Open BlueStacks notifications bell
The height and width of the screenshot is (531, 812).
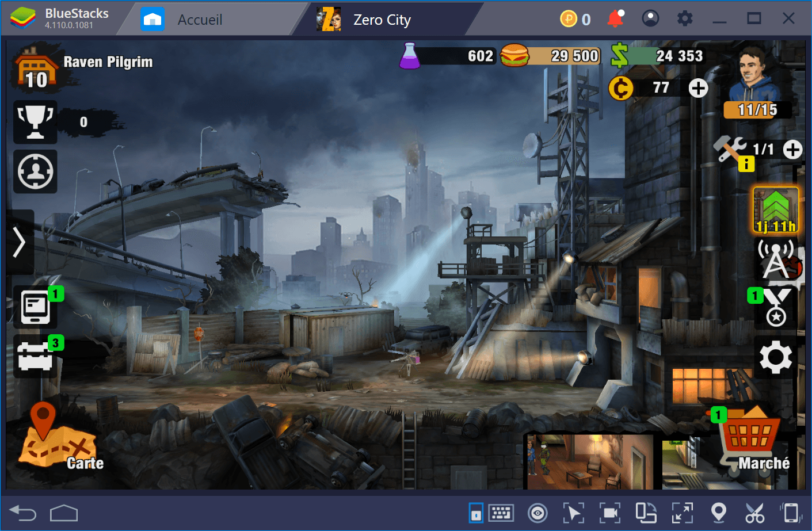tap(615, 19)
